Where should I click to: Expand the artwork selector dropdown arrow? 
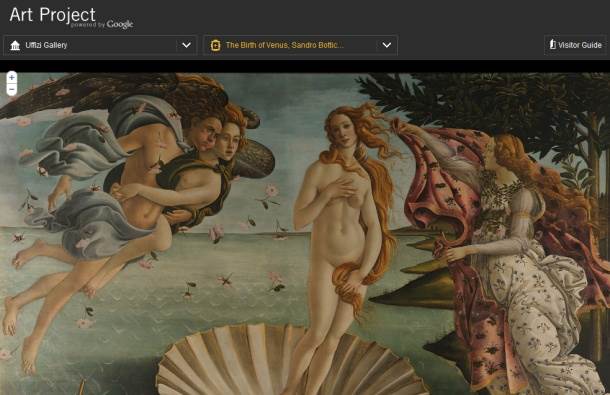pos(387,45)
